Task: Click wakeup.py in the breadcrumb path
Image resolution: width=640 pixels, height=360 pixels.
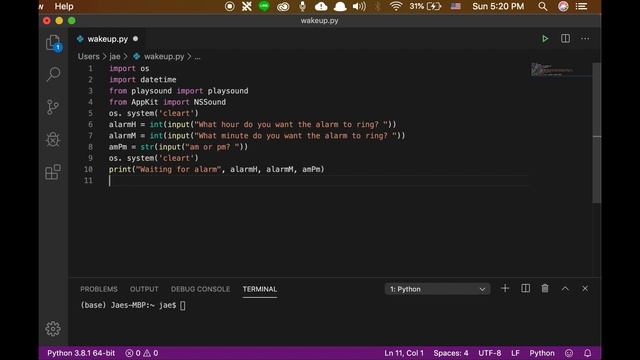Action: 159,56
